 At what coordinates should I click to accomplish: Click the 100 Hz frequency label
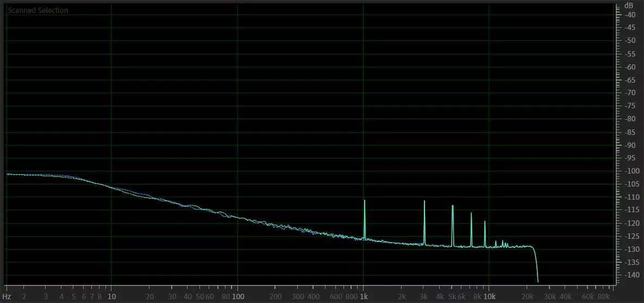coord(238,296)
